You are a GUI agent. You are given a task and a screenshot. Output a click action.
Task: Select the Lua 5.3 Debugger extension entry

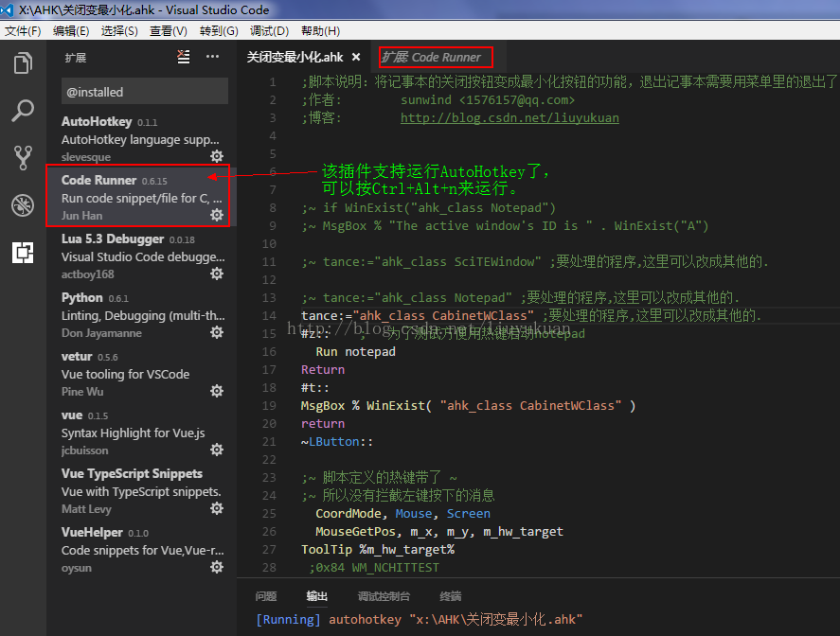point(141,256)
